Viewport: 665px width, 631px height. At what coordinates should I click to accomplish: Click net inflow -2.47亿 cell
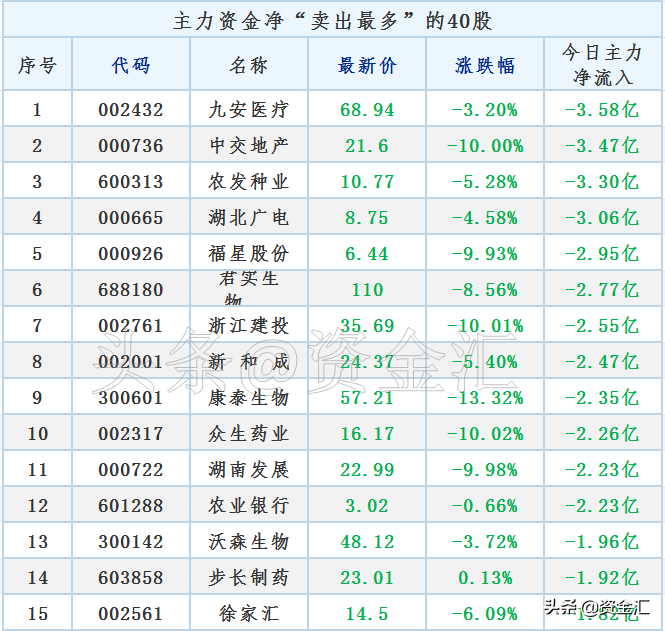click(602, 362)
